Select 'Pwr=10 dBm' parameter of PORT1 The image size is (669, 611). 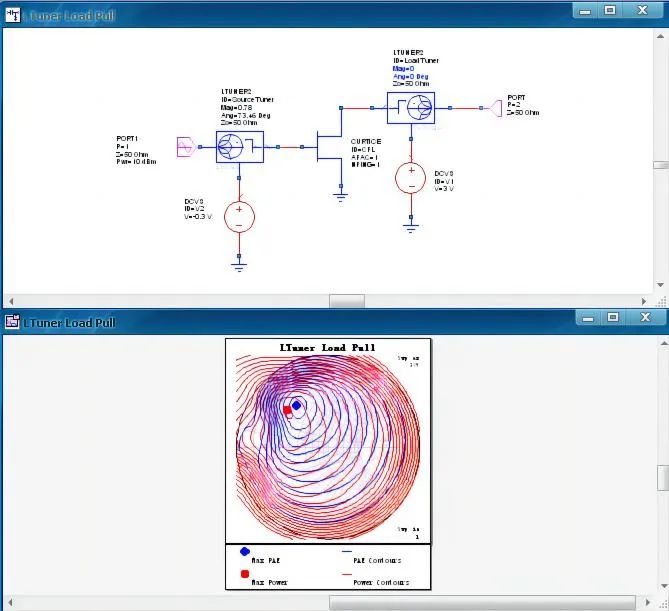(136, 162)
